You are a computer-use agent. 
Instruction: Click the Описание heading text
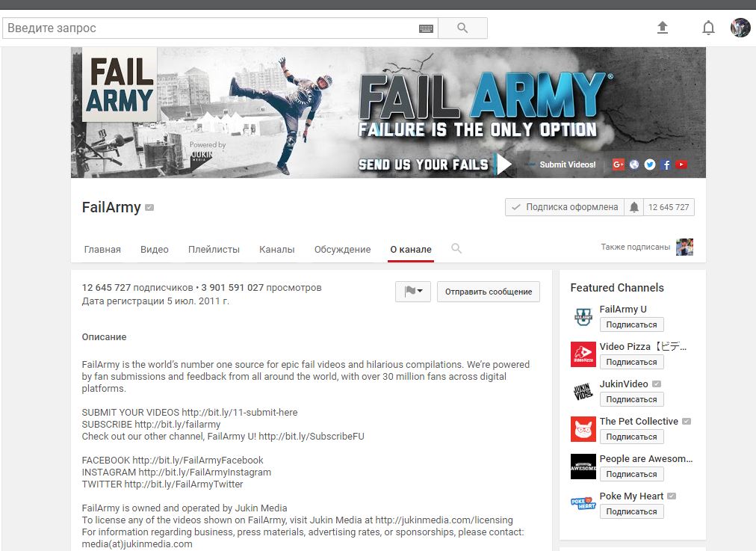point(104,337)
